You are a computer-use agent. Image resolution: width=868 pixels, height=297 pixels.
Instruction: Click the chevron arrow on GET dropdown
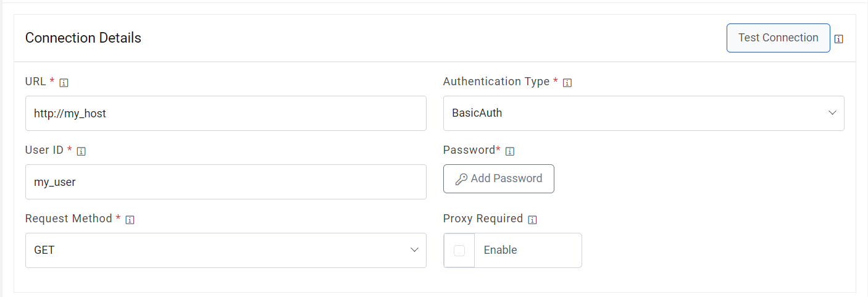pyautogui.click(x=414, y=250)
